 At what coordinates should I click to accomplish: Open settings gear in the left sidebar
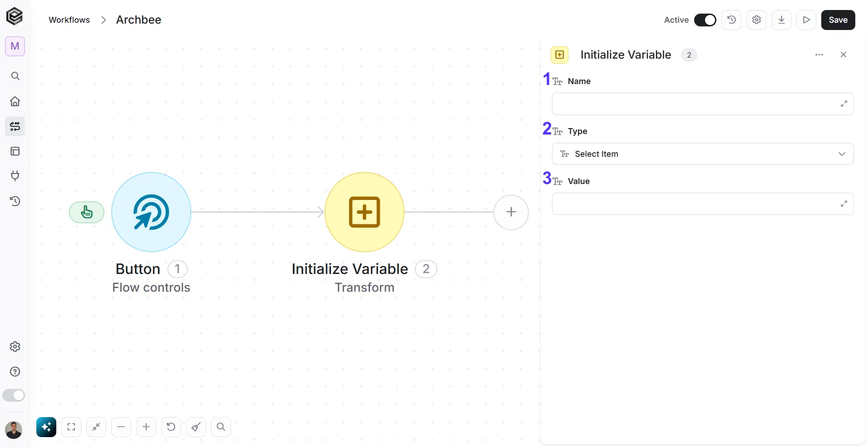tap(15, 347)
